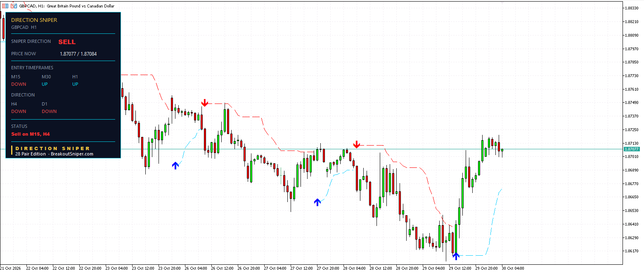Screen dimensions: 644x273
Task: Click the 22 Oct 12:00 time label
Action: [x=64, y=268]
